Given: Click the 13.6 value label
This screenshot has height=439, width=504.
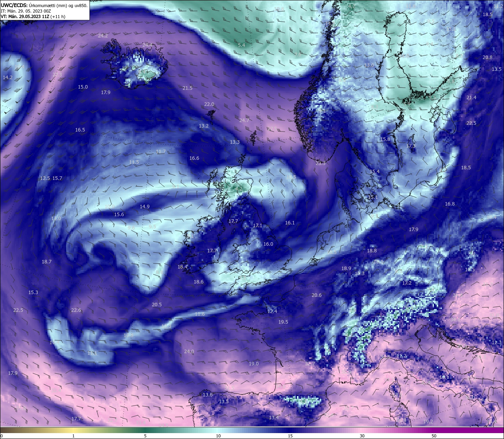Looking at the screenshot, I should pos(208,395).
